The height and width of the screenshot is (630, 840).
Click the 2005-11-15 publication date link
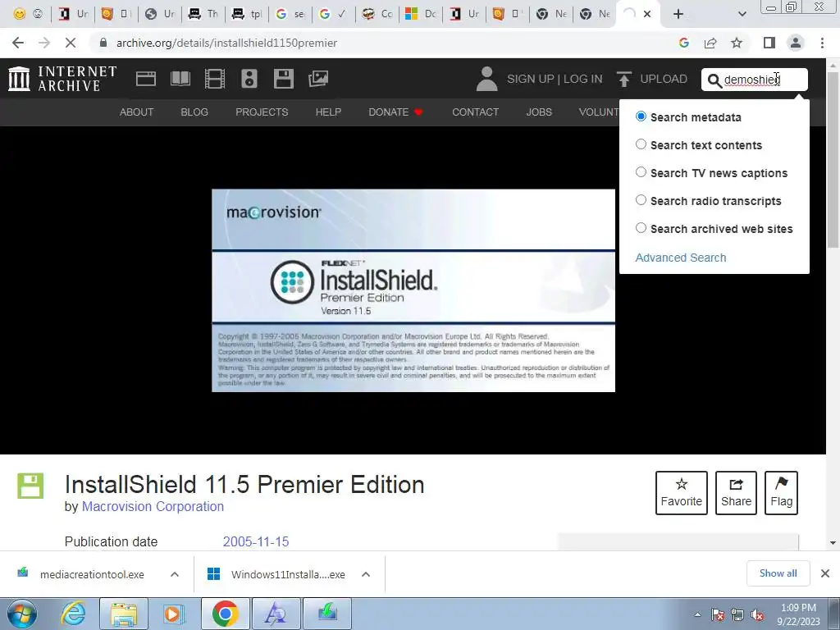point(256,541)
